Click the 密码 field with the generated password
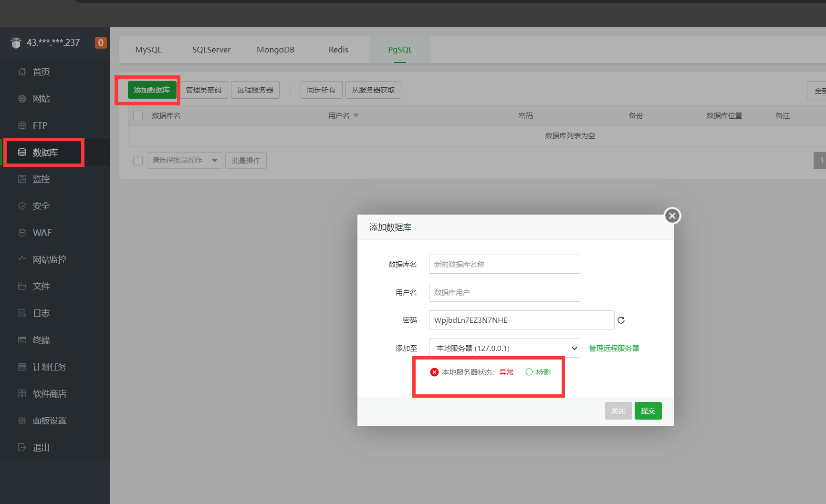 (x=522, y=320)
